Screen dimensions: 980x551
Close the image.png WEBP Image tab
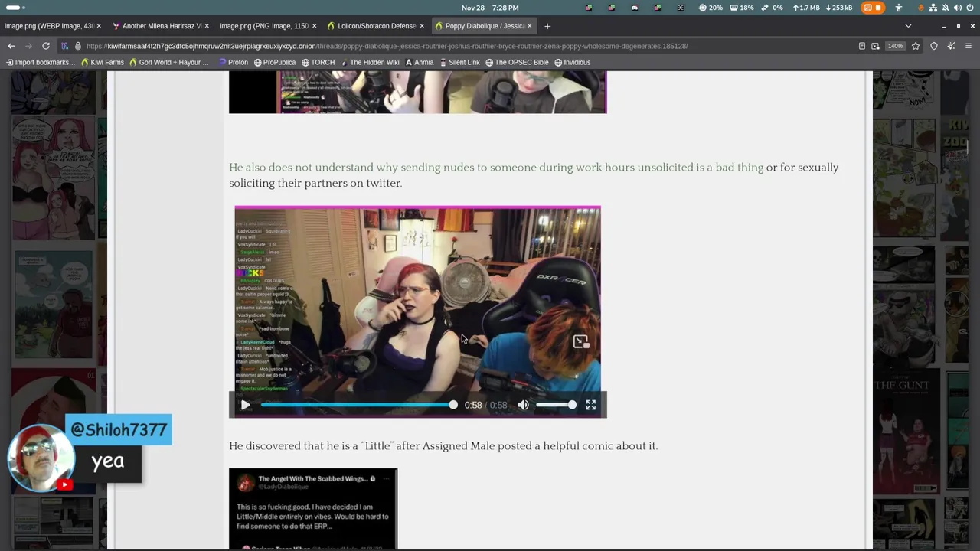[x=99, y=26]
